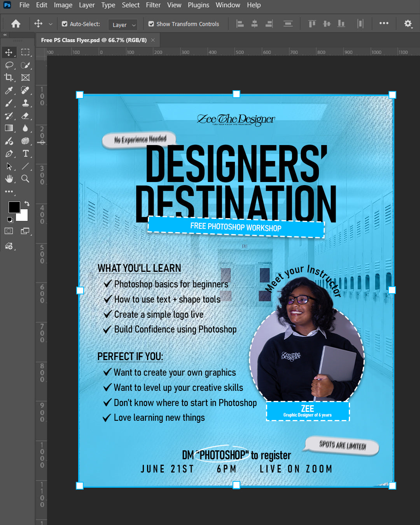Align vertical centers of layers
420x525 pixels.
click(x=327, y=24)
